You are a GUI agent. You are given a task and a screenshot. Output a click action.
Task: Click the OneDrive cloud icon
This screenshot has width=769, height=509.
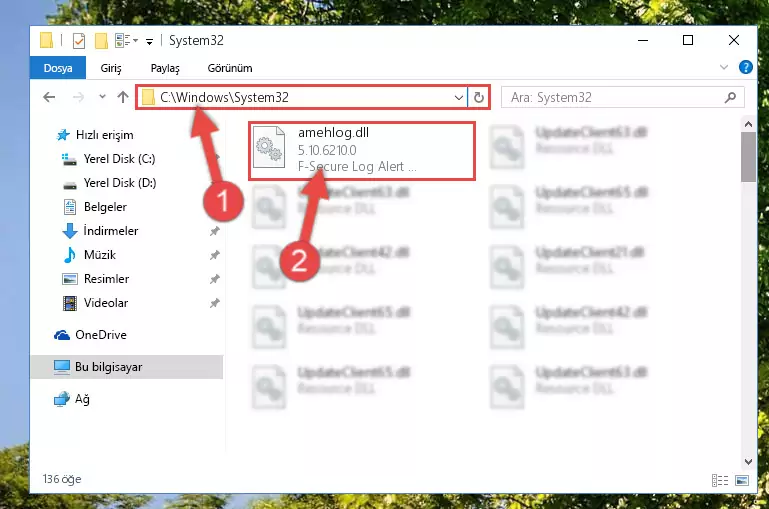61,335
